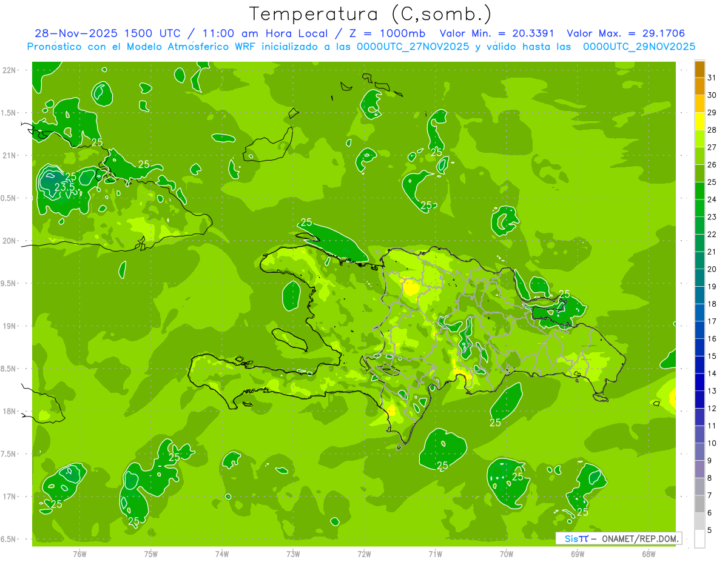The image size is (728, 562).
Task: Click the legend value '28'
Action: pyautogui.click(x=712, y=130)
